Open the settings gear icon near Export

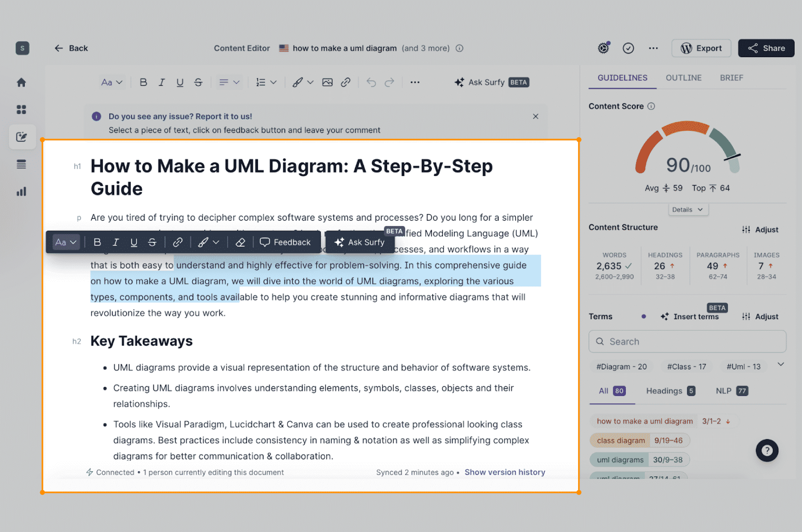603,48
